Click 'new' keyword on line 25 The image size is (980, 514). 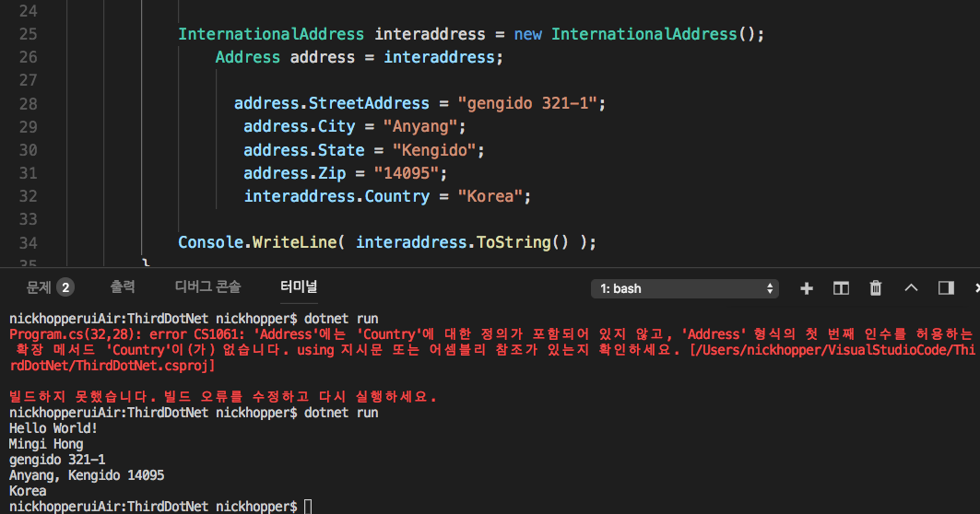[x=527, y=34]
